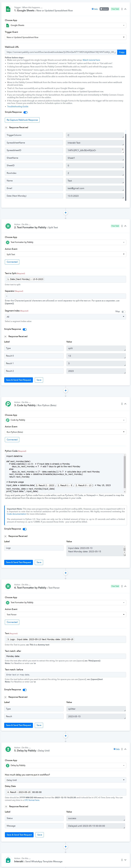Click Text Formatter icon in step 2 header
The width and height of the screenshot is (131, 868).
pos(8,226)
